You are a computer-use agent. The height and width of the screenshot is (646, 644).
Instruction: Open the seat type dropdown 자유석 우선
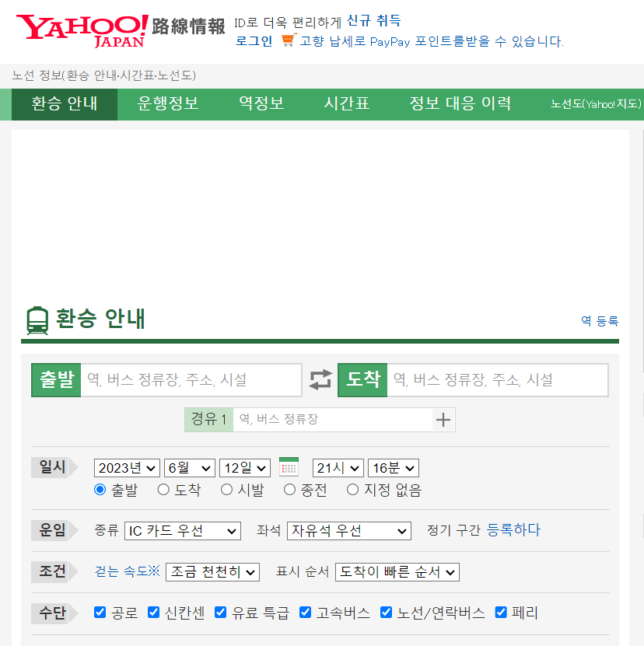348,532
